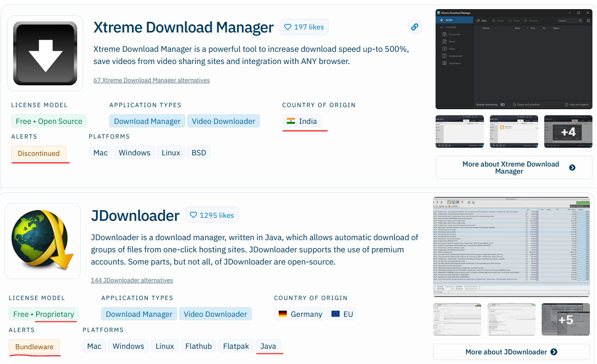Click More about JDownloader button
Image resolution: width=597 pixels, height=364 pixels.
point(511,352)
